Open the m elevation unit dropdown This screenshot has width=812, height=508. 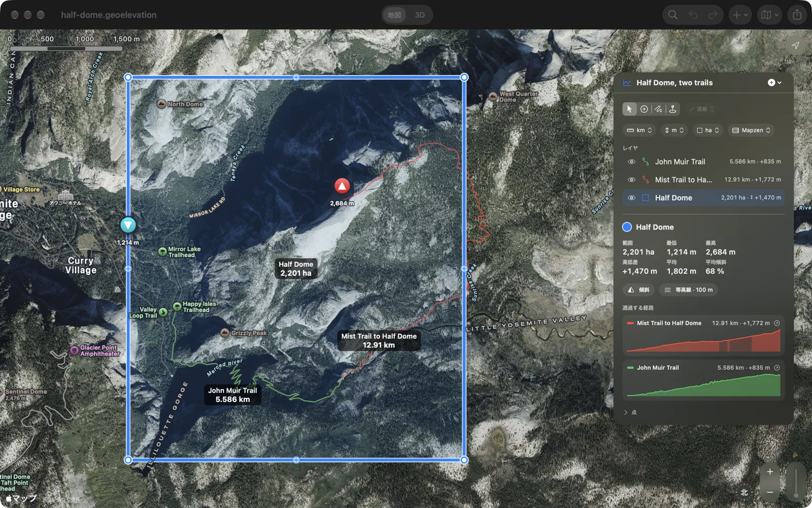coord(674,131)
